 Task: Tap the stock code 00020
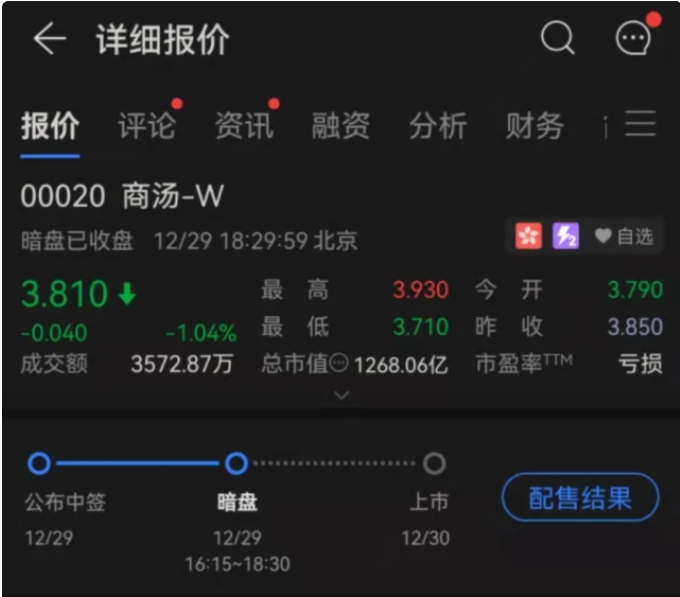click(63, 196)
